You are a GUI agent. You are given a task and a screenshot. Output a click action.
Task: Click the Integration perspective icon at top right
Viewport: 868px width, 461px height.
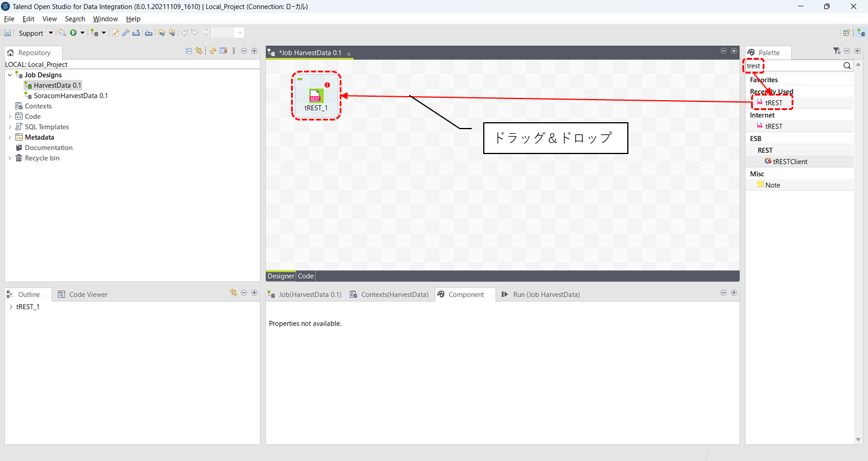(x=861, y=33)
